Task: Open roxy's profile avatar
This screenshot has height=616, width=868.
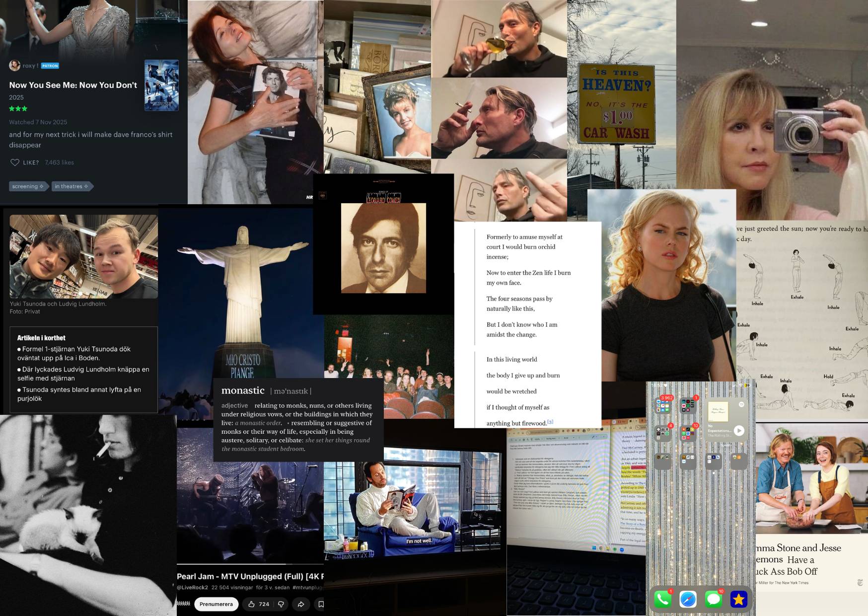Action: coord(14,65)
